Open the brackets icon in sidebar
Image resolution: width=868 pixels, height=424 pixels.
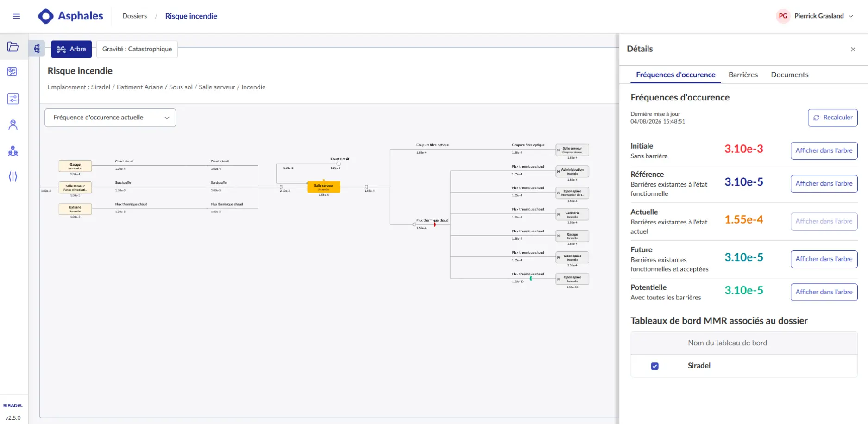[13, 176]
